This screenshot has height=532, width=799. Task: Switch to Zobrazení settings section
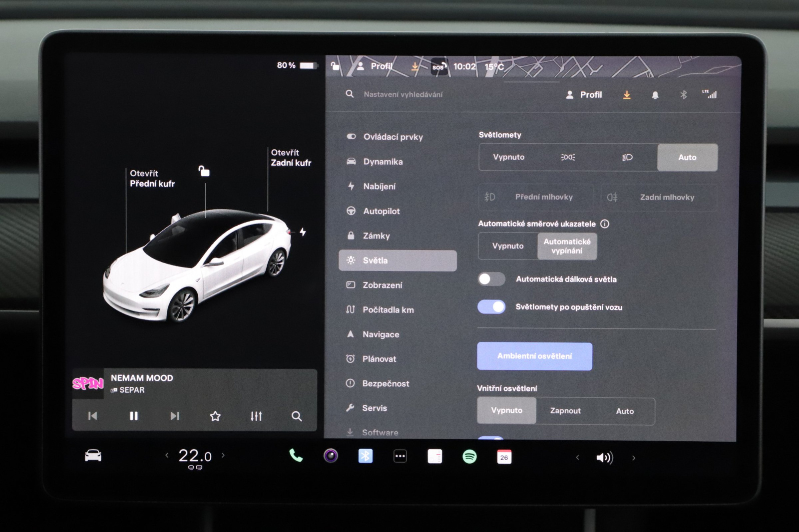click(x=382, y=285)
